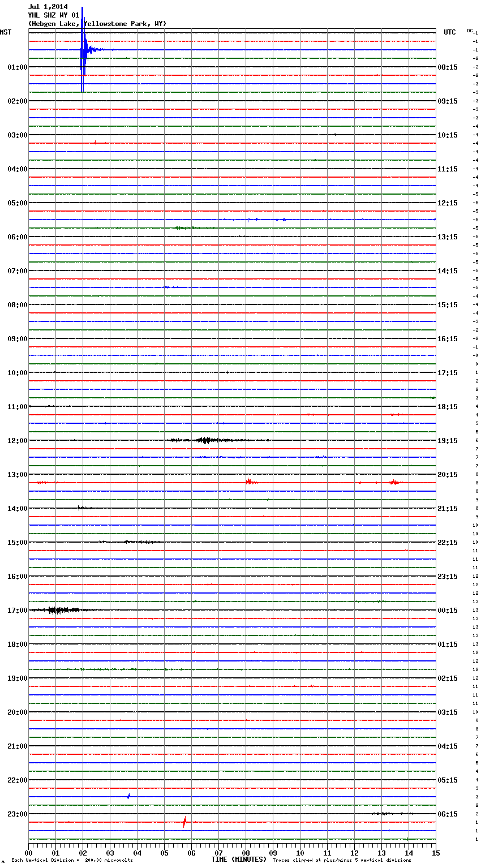Click the 18:15 UTC time label
The image size is (481, 868).
point(448,407)
